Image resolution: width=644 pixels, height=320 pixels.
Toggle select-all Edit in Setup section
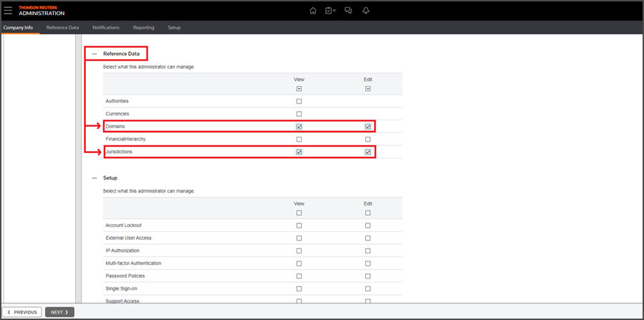point(368,213)
